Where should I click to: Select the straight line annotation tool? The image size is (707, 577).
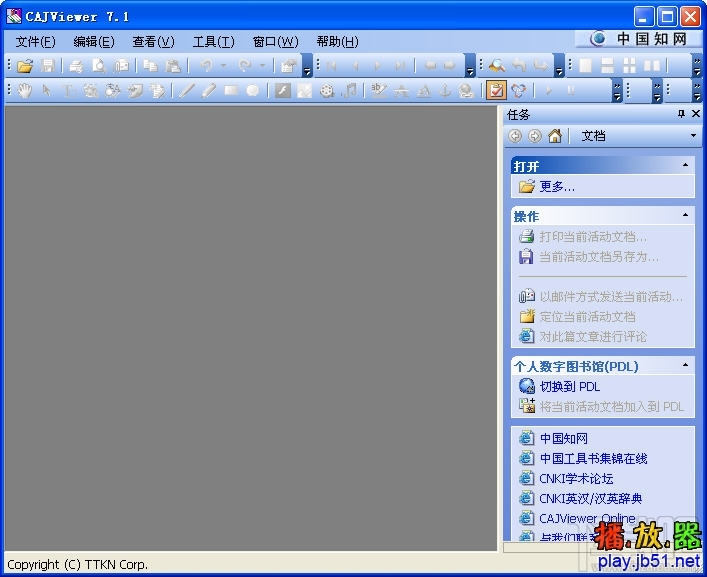click(187, 91)
